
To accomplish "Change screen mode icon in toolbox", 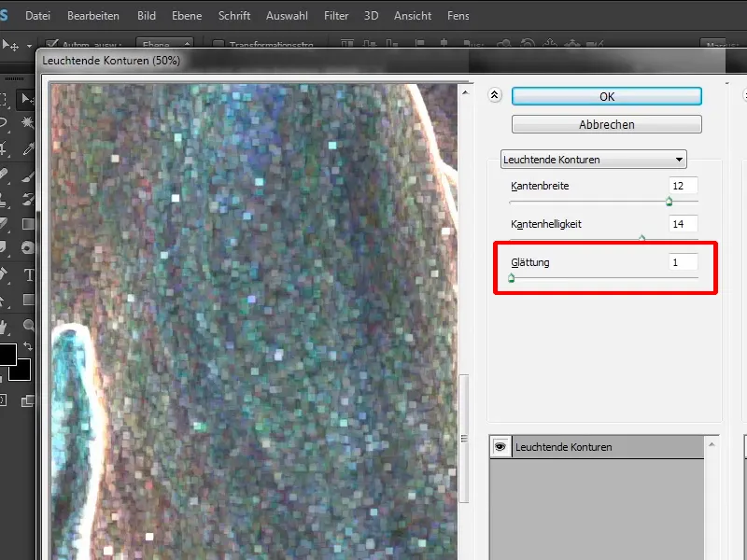I will [28, 401].
